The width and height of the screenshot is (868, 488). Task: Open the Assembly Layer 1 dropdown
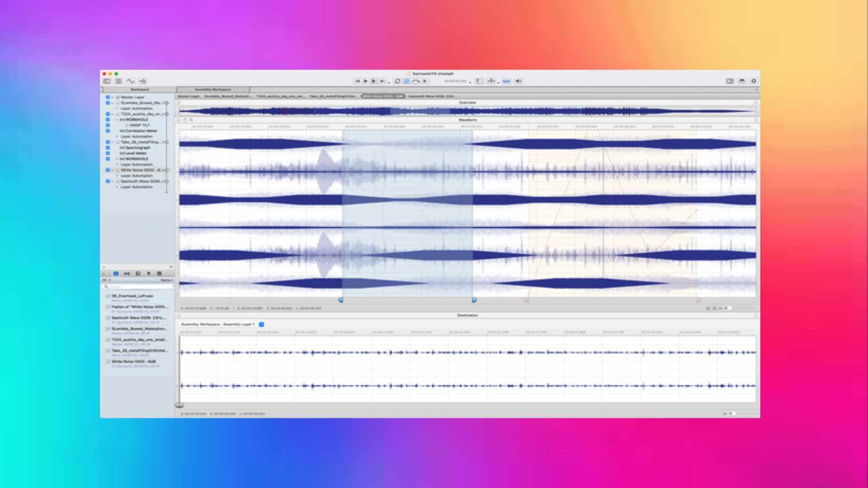[261, 324]
